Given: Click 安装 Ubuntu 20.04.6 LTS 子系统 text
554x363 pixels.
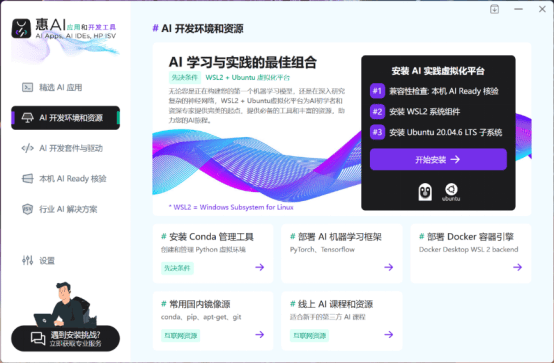Looking at the screenshot, I should coord(446,132).
